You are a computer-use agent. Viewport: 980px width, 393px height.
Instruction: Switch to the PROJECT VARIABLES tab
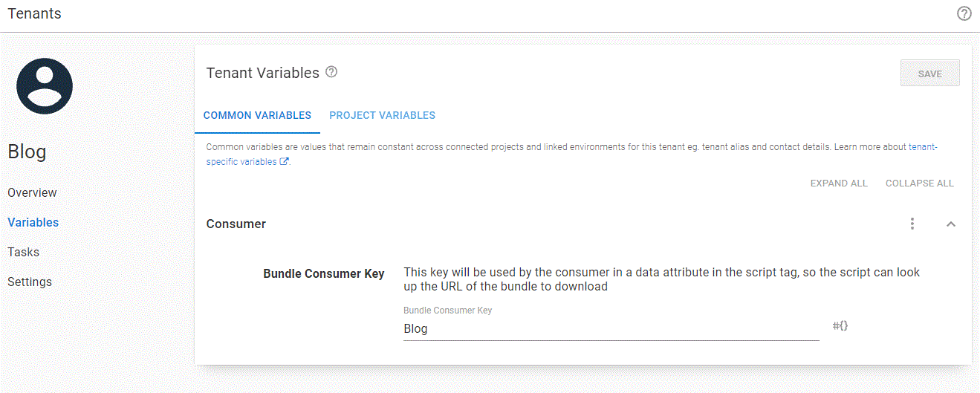tap(382, 115)
